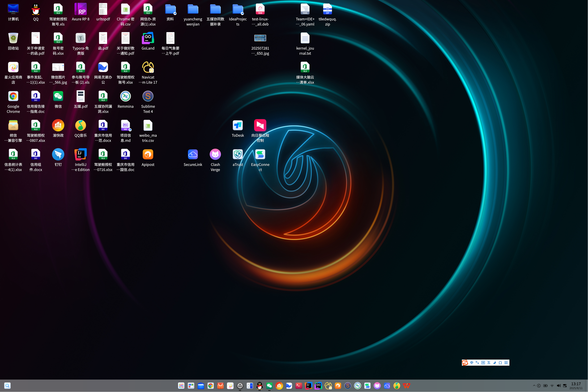Open the 202507281…_650.jpg image thumbnail

coord(260,38)
